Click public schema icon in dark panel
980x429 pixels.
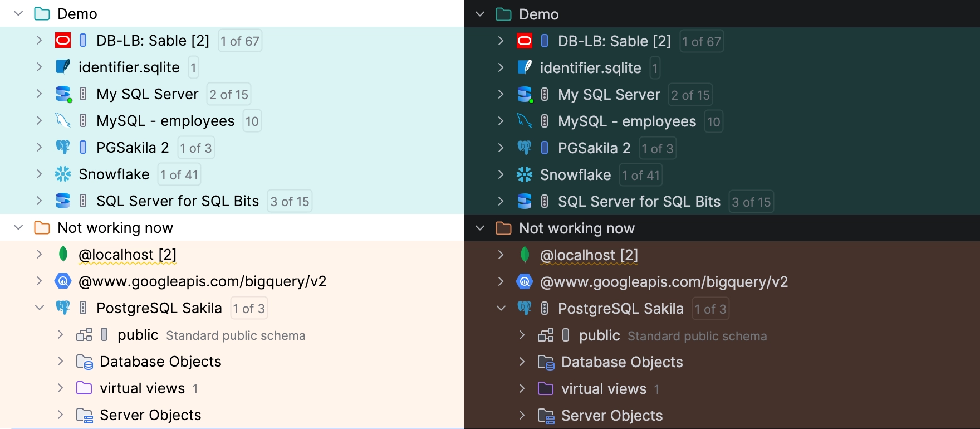click(x=546, y=335)
